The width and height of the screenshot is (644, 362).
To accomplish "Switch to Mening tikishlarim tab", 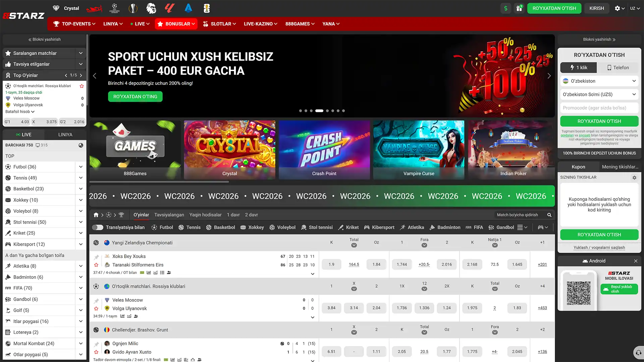I will pos(620,167).
